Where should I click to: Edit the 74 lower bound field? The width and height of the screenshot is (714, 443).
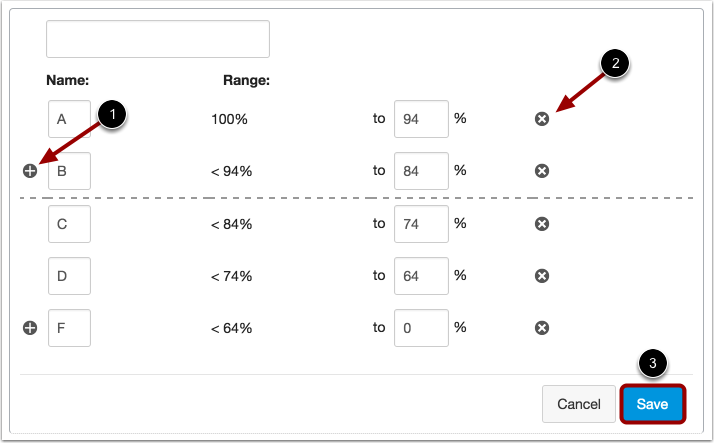click(x=421, y=224)
